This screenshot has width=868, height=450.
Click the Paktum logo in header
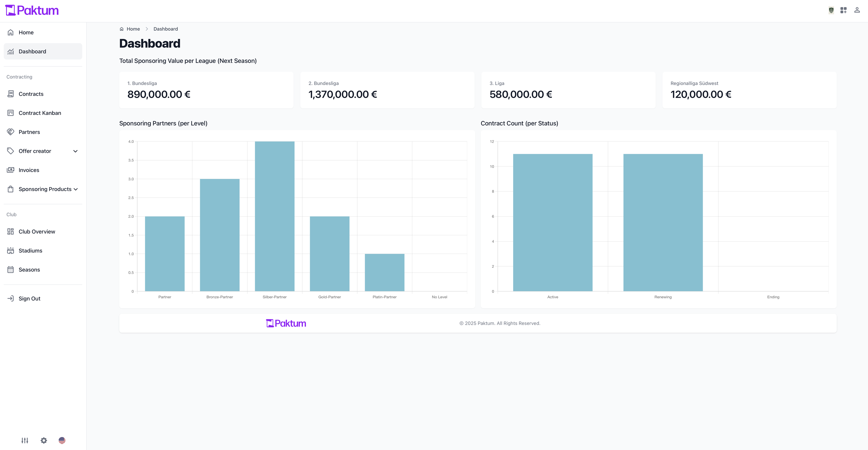click(32, 10)
